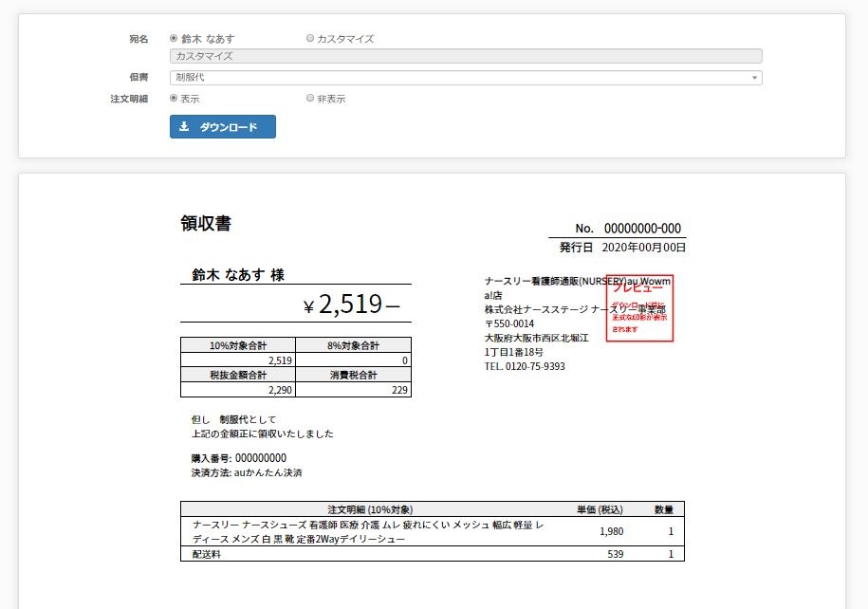Screen dimensions: 868x609
Task: Click the 注文明細 (10%対象) table header
Action: point(370,509)
